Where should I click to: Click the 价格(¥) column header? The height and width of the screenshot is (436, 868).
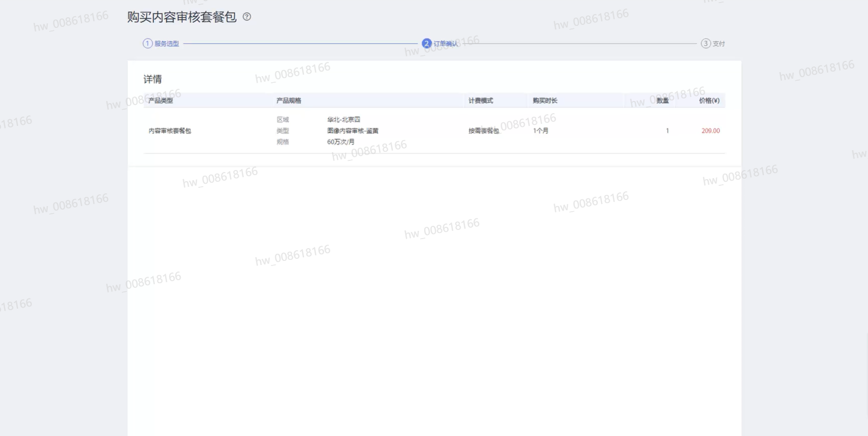pyautogui.click(x=709, y=100)
